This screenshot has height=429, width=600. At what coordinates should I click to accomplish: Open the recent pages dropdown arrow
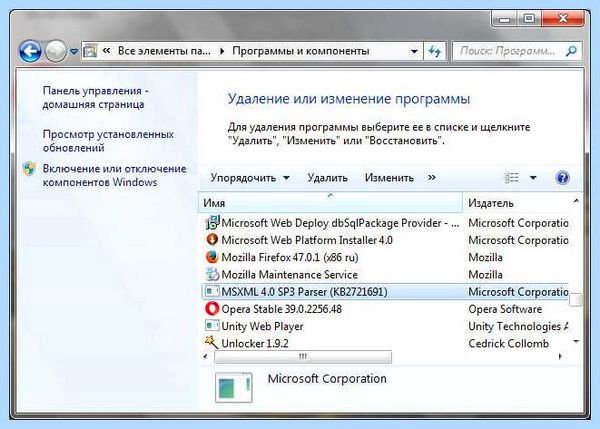click(x=74, y=51)
